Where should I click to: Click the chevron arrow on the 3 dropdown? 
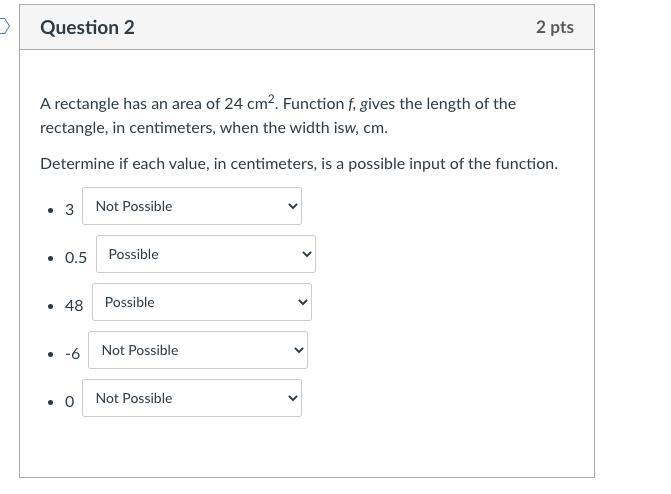click(292, 206)
